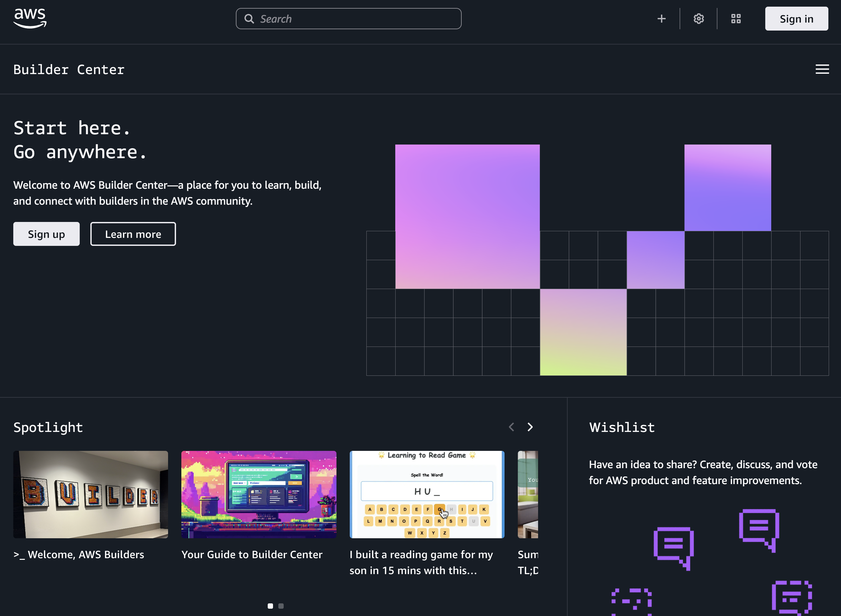The image size is (841, 616).
Task: Click the AWS logo
Action: click(x=30, y=18)
